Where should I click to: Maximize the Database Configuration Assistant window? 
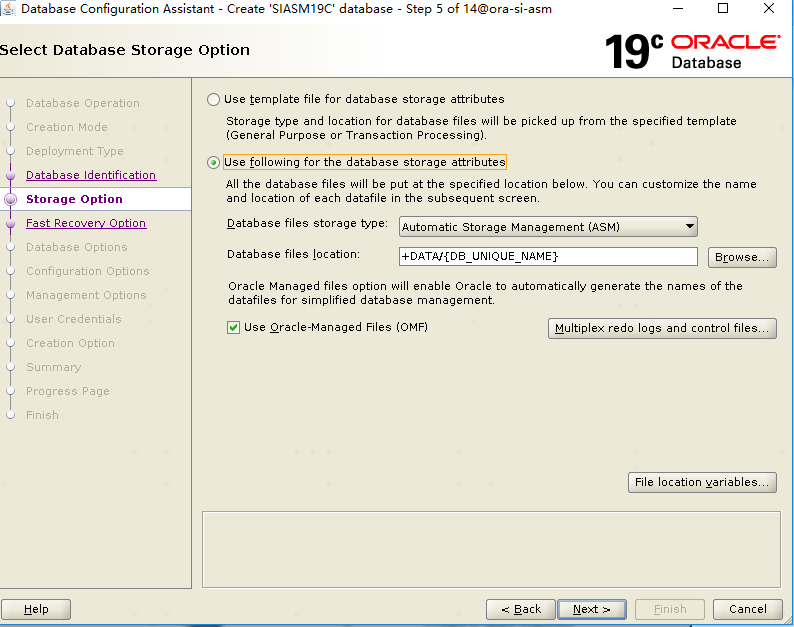pyautogui.click(x=723, y=9)
